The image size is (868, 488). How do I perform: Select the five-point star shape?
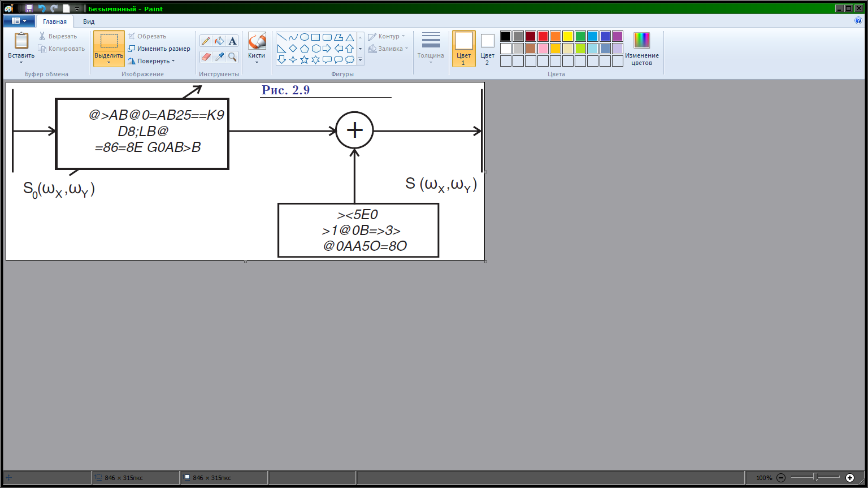304,59
